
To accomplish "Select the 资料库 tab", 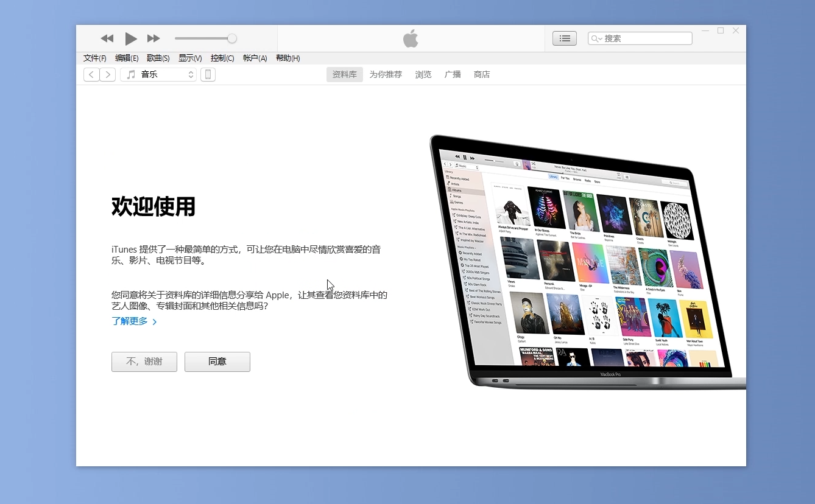I will [345, 75].
